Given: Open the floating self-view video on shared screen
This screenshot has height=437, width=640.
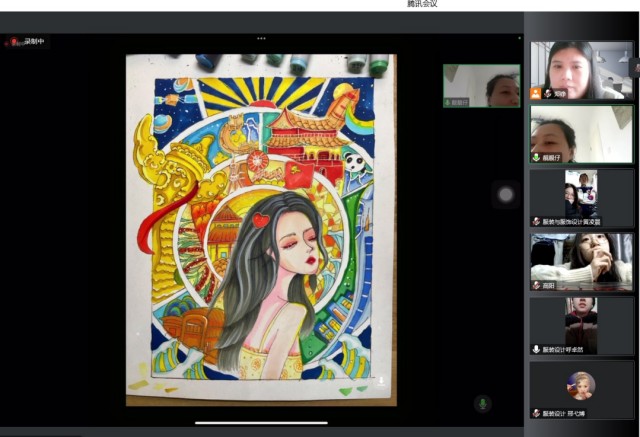Looking at the screenshot, I should click(482, 86).
